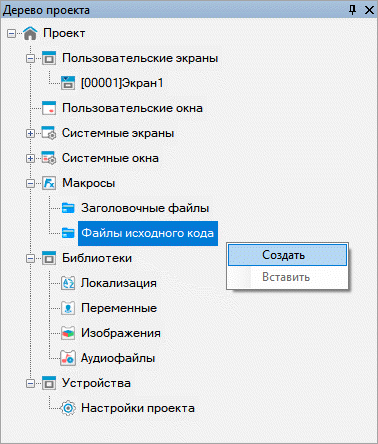Select the [00001]Экран1 screen icon
Viewport: 378px width, 444px height.
pyautogui.click(x=68, y=83)
